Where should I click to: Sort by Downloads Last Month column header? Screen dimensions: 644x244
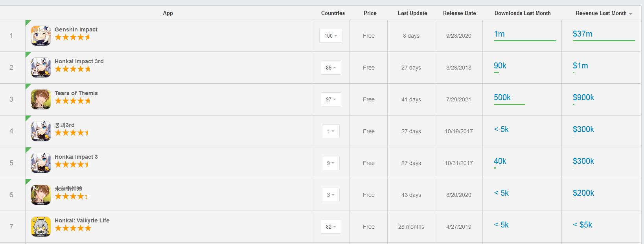pos(522,13)
